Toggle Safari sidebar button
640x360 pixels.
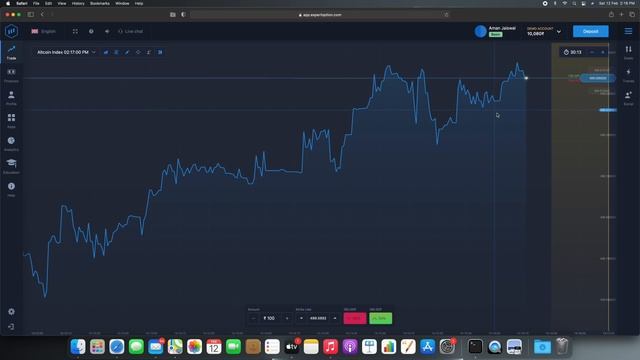tap(31, 14)
